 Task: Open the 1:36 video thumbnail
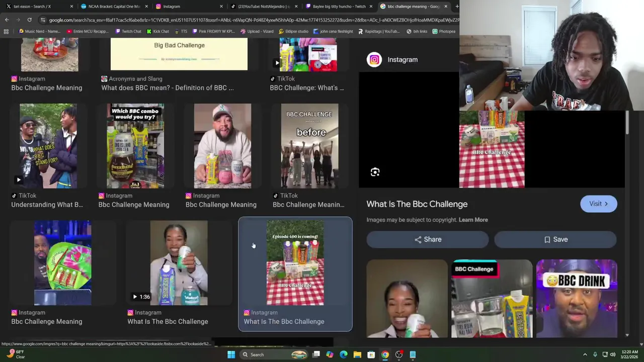coord(179,263)
